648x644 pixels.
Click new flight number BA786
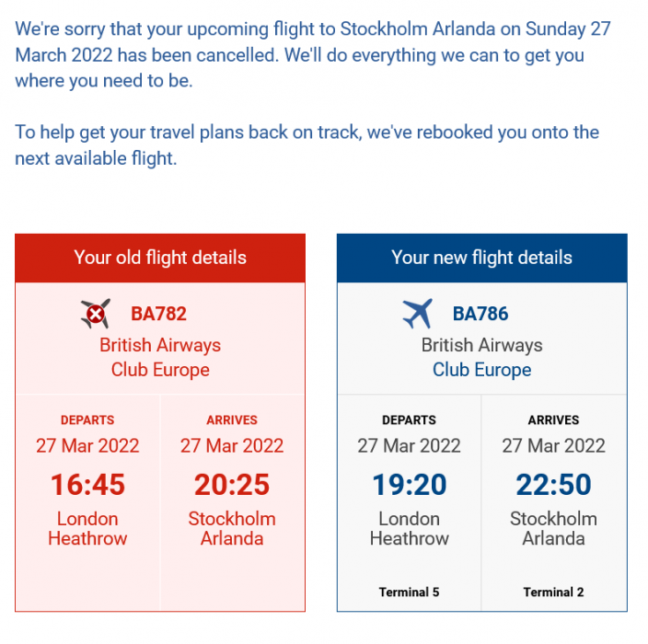[x=480, y=314]
